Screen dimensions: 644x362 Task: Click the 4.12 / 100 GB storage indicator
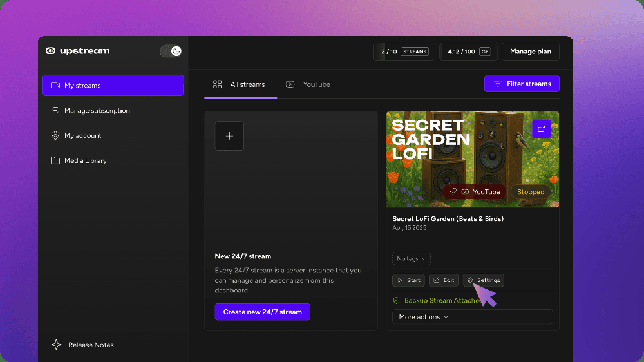469,52
